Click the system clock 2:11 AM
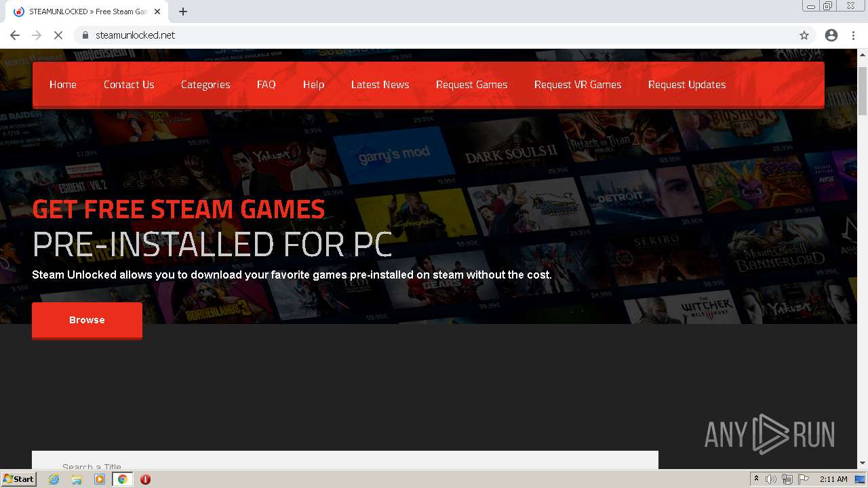This screenshot has width=868, height=488. (x=833, y=479)
